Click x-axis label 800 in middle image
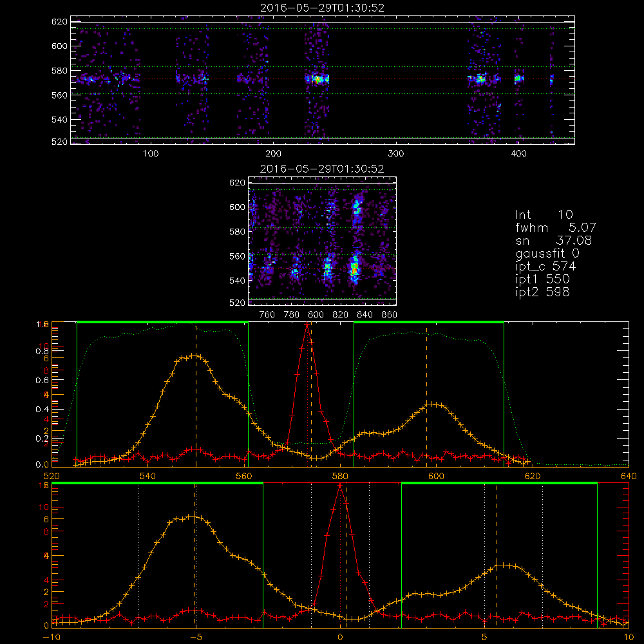Screen dimensions: 644x644 coord(316,315)
